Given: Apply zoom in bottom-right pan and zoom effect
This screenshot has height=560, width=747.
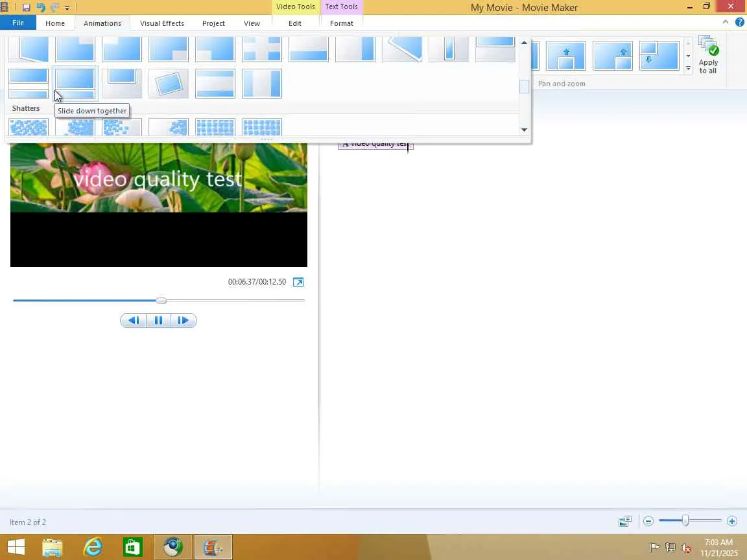Looking at the screenshot, I should (613, 56).
